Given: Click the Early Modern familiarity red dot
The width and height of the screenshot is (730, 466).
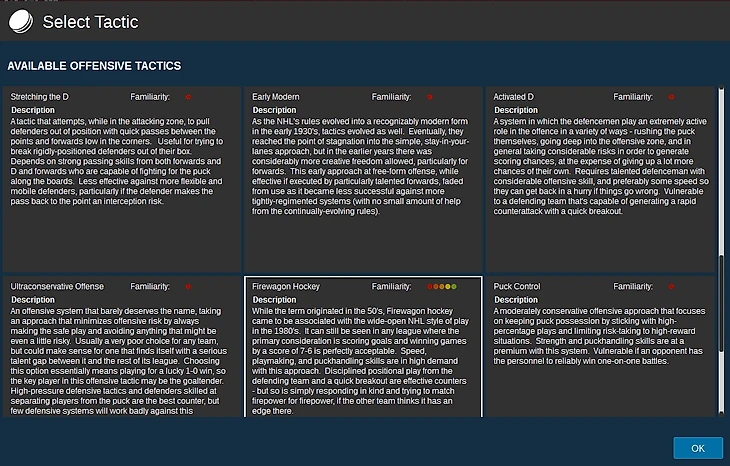Looking at the screenshot, I should [x=429, y=97].
